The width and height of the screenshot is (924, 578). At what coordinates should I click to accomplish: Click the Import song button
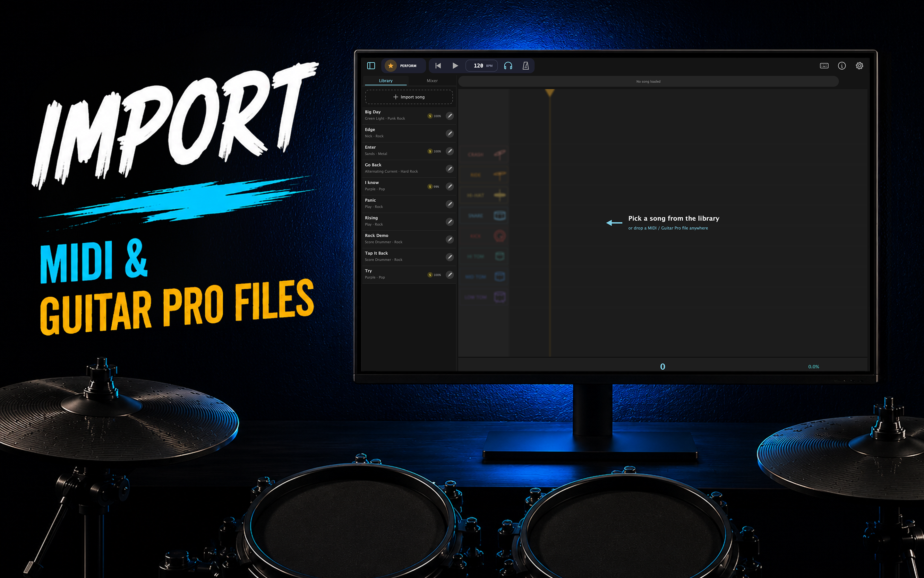(409, 97)
